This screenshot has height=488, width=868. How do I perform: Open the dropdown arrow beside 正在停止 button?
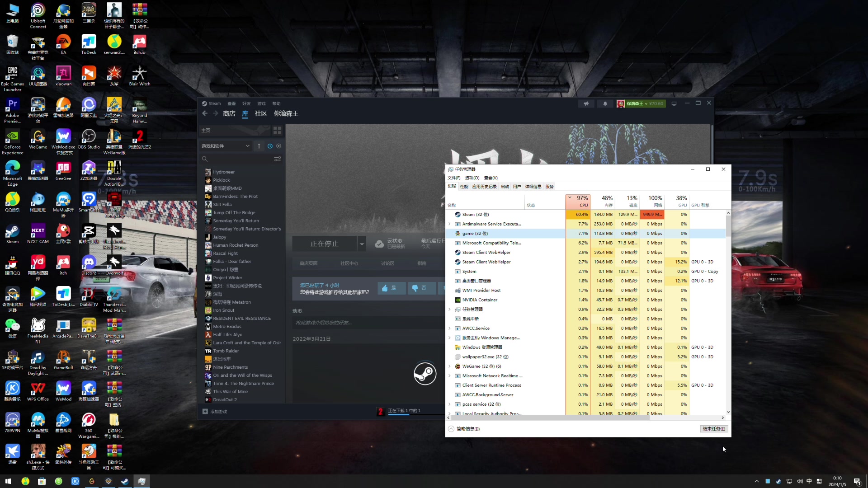coord(362,244)
